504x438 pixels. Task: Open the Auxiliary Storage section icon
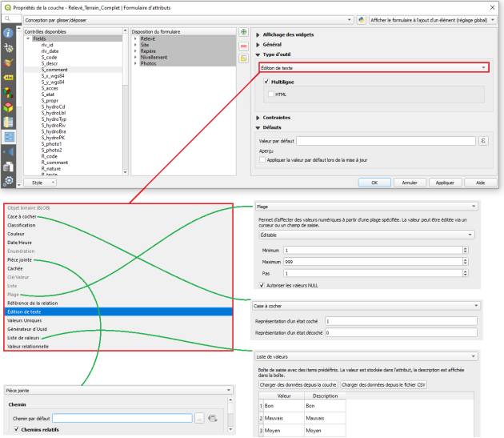(x=8, y=167)
